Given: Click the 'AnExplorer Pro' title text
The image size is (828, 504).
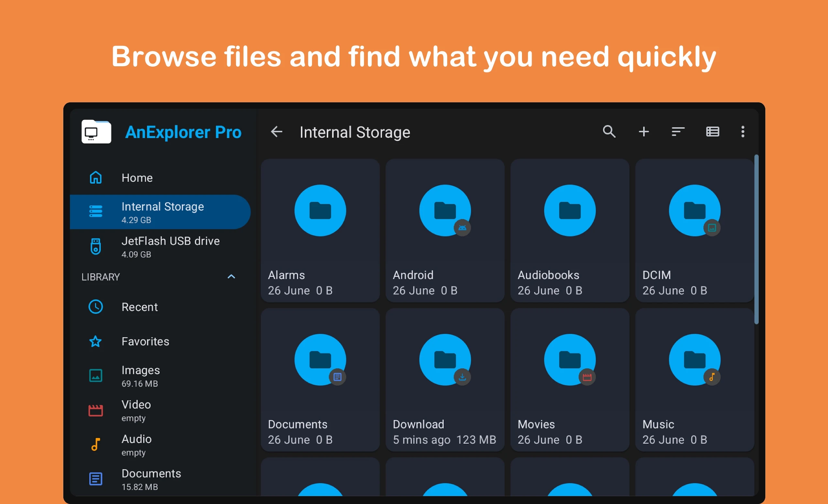Looking at the screenshot, I should (183, 132).
